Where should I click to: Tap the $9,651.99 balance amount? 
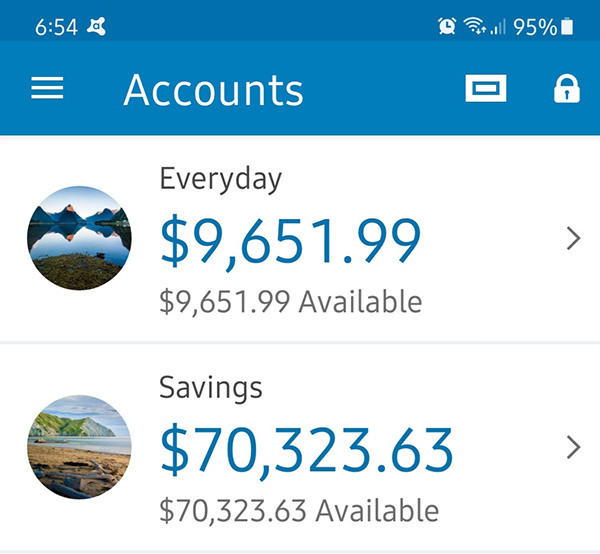coord(290,241)
